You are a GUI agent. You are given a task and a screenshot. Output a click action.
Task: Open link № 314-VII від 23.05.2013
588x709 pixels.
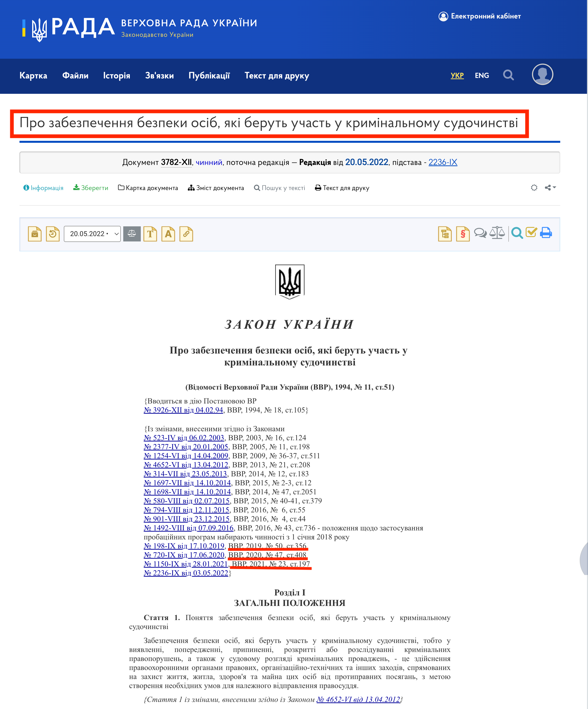coord(185,474)
